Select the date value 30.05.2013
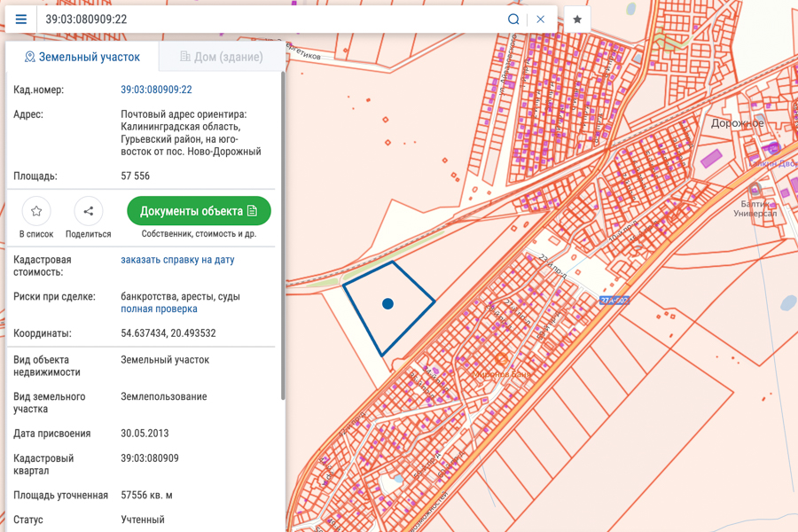798x532 pixels. (x=145, y=434)
